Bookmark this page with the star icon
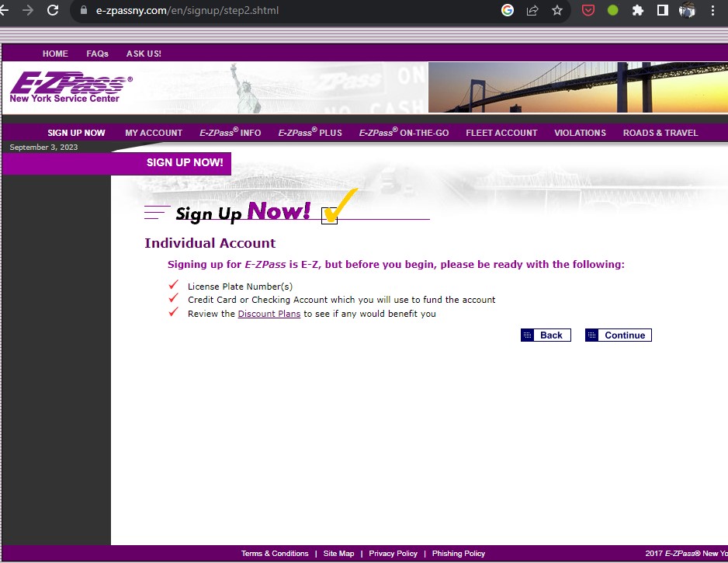The image size is (728, 563). 557,10
